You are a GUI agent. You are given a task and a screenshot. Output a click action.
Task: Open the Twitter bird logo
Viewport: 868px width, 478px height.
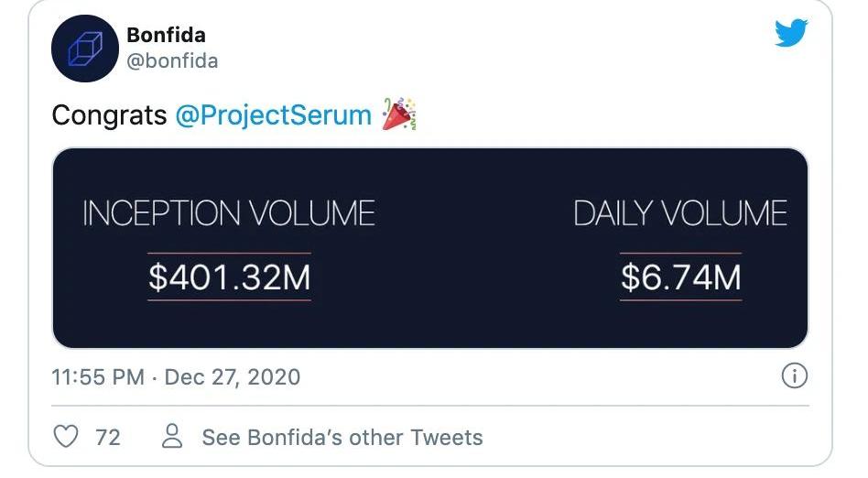click(791, 34)
